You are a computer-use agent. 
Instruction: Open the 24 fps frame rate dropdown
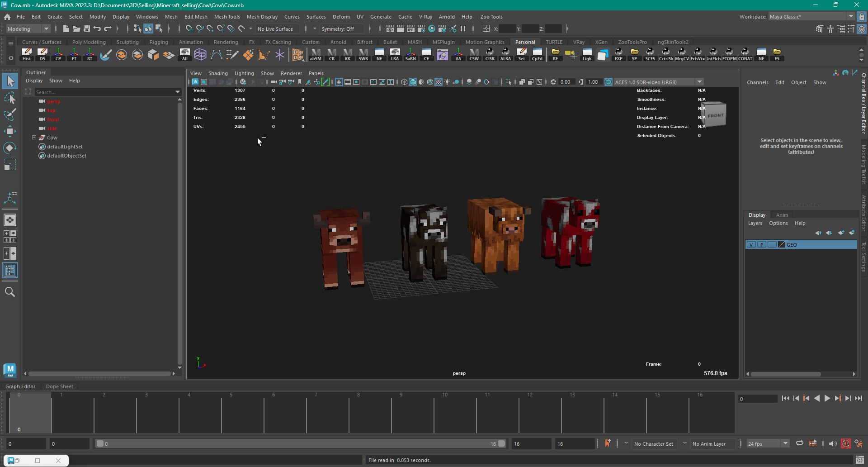(768, 443)
